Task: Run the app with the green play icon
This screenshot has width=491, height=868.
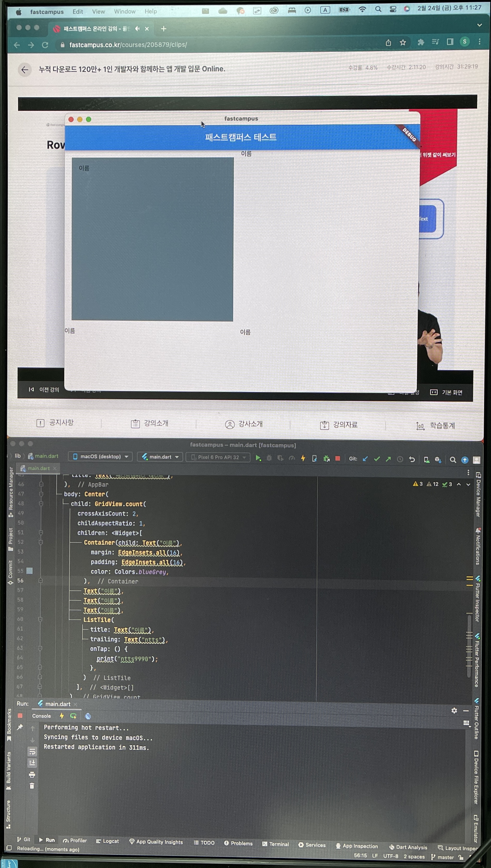Action: tap(258, 458)
